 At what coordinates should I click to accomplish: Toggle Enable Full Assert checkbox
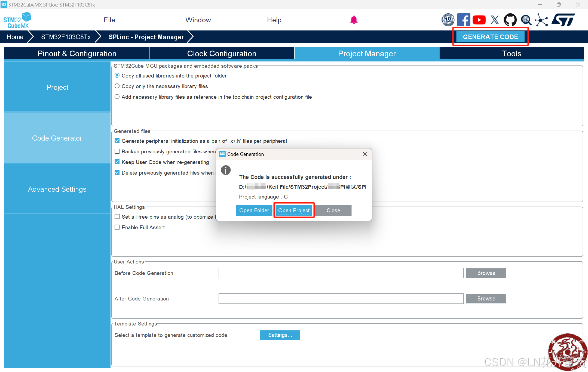117,227
